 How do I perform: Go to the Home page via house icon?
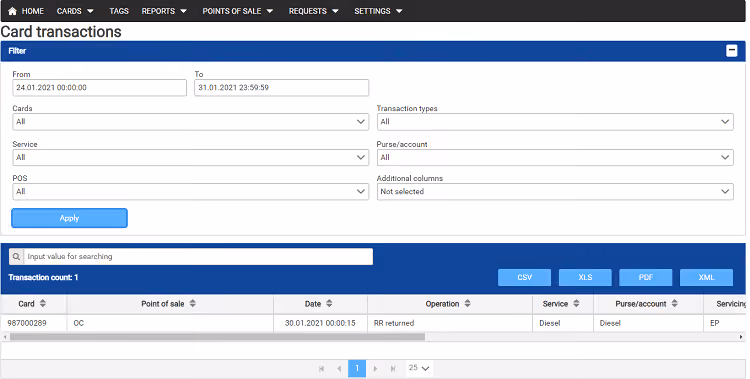(12, 11)
